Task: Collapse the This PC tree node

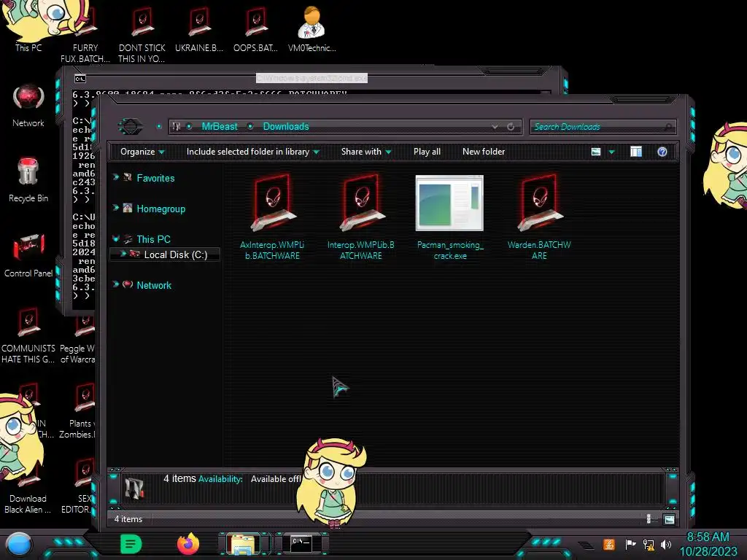Action: pyautogui.click(x=116, y=238)
